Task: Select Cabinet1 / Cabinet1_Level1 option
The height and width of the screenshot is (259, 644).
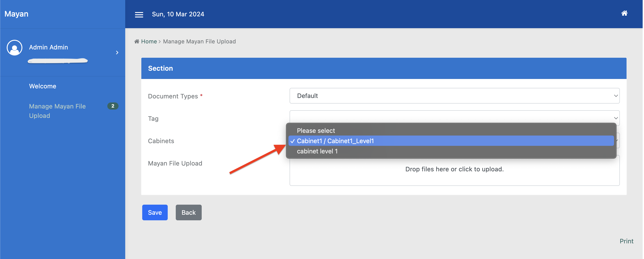Action: [x=451, y=141]
